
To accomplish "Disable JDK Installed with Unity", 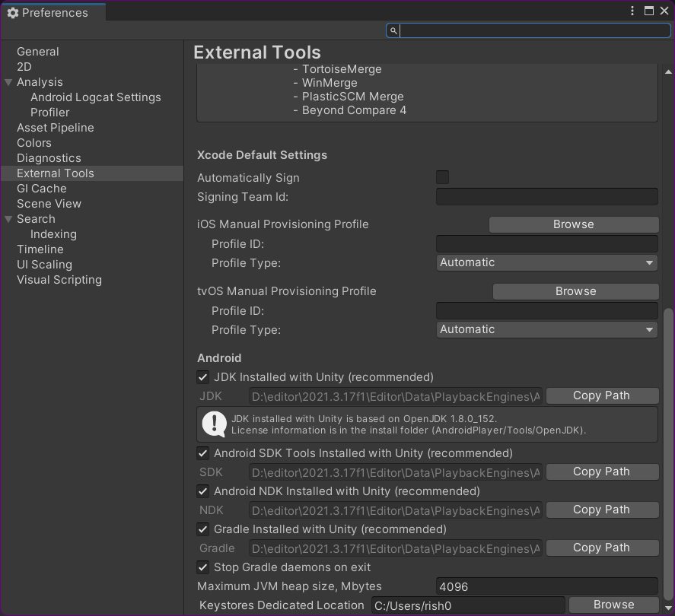I will click(203, 376).
